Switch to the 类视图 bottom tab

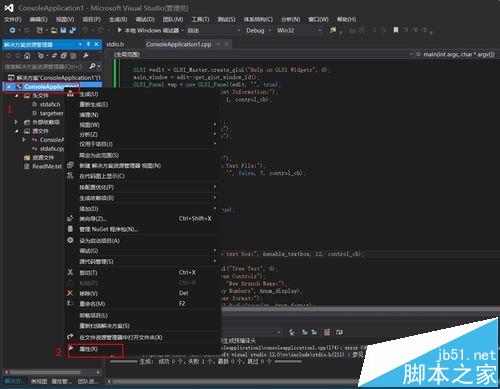click(x=39, y=381)
